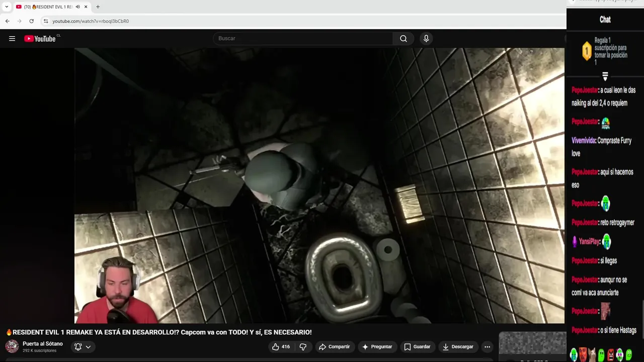The width and height of the screenshot is (644, 362).
Task: Click the message 'si llegas'
Action: (608, 260)
